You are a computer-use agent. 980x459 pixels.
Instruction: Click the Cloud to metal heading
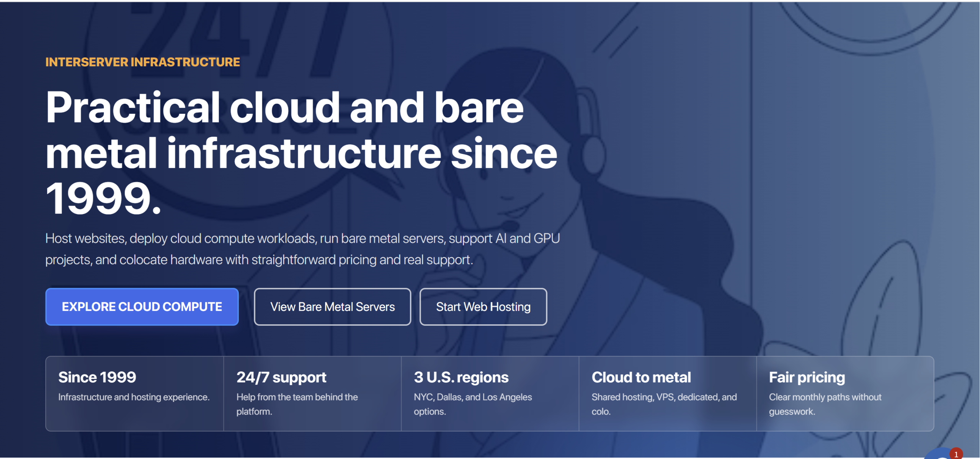641,377
